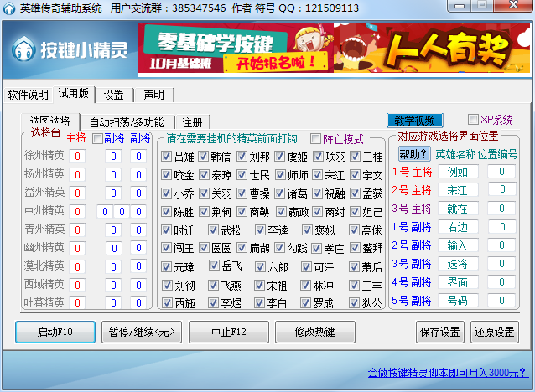Open the 设置 tab

click(114, 95)
